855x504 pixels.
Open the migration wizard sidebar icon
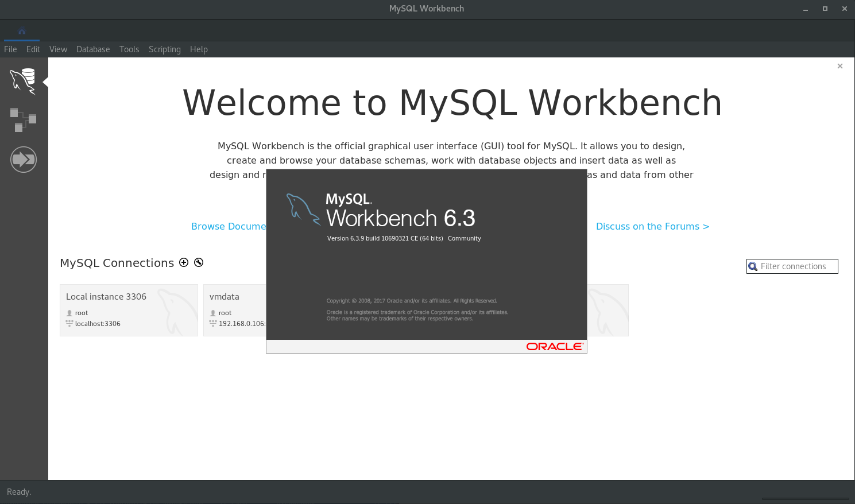pyautogui.click(x=24, y=159)
